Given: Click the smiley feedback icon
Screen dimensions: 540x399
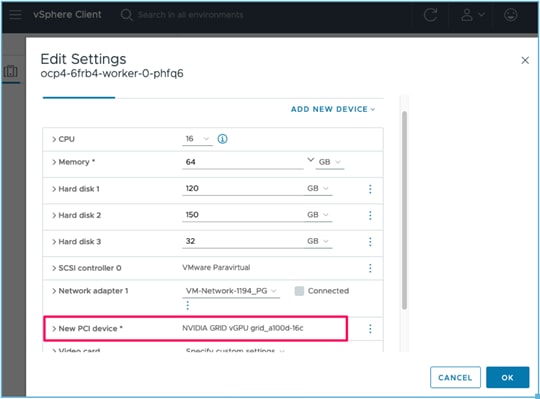Looking at the screenshot, I should [x=510, y=15].
